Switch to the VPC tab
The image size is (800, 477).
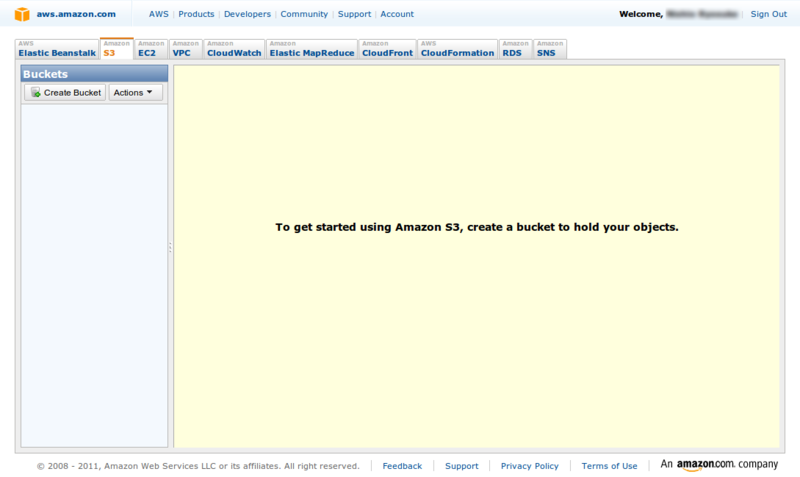[186, 49]
